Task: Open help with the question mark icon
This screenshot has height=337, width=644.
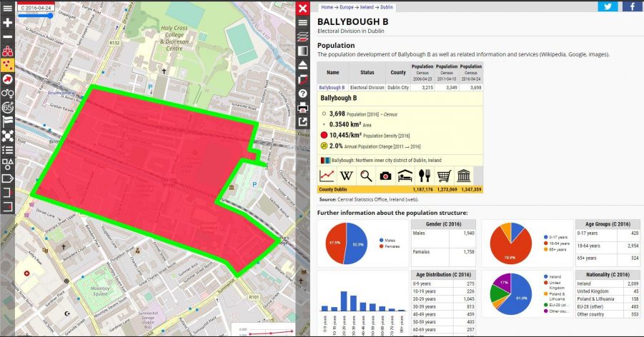Action: 302,94
